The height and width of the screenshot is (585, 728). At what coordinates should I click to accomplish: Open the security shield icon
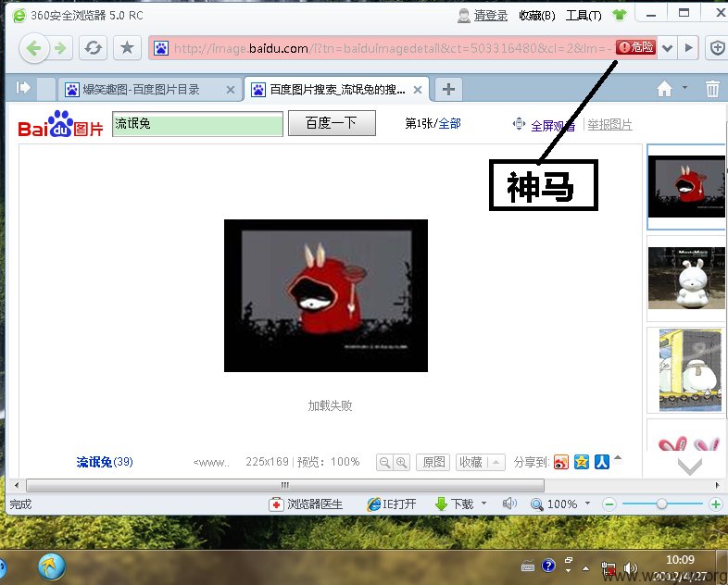pyautogui.click(x=717, y=48)
